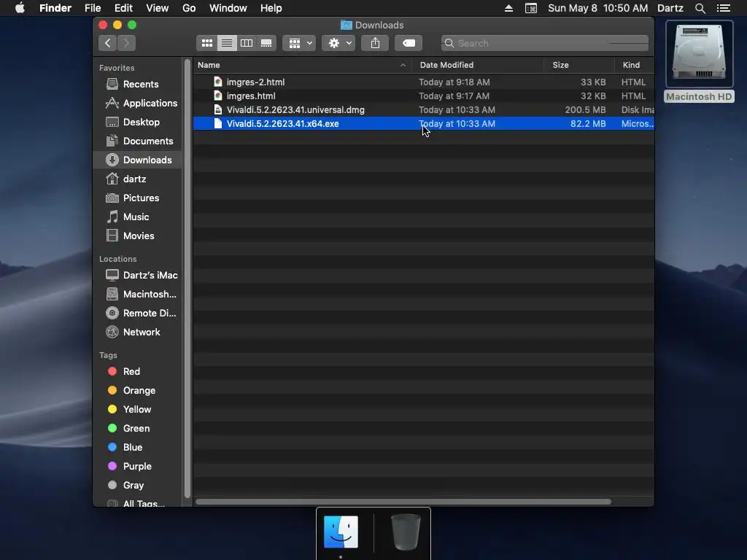This screenshot has width=747, height=560.
Task: Open the Go menu
Action: 189,8
